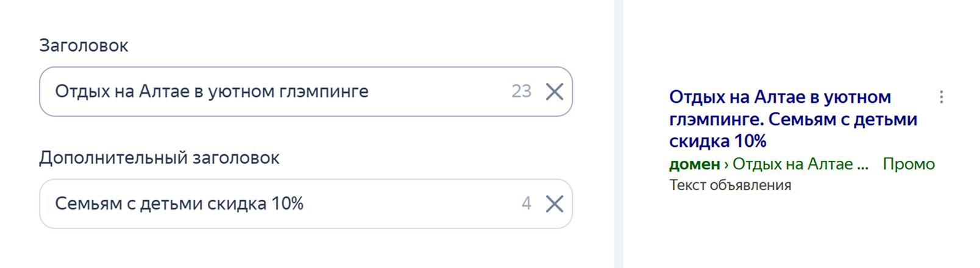Viewport: 980px width, 268px height.
Task: Focus the Заголовок input field
Action: [x=274, y=91]
